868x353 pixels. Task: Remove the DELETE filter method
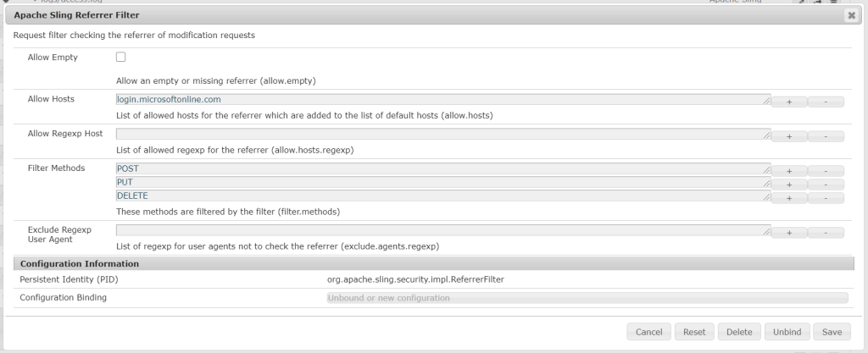826,197
